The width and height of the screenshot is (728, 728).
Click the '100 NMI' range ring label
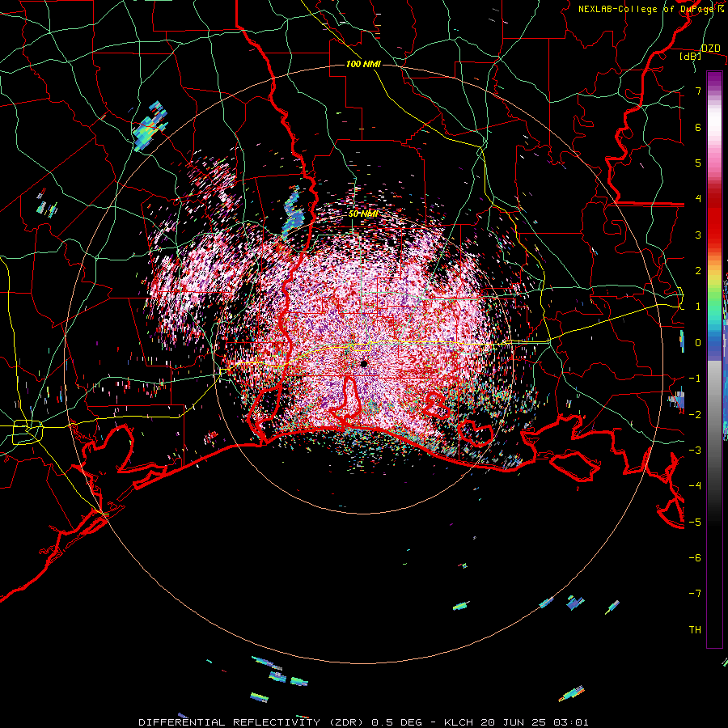click(363, 64)
